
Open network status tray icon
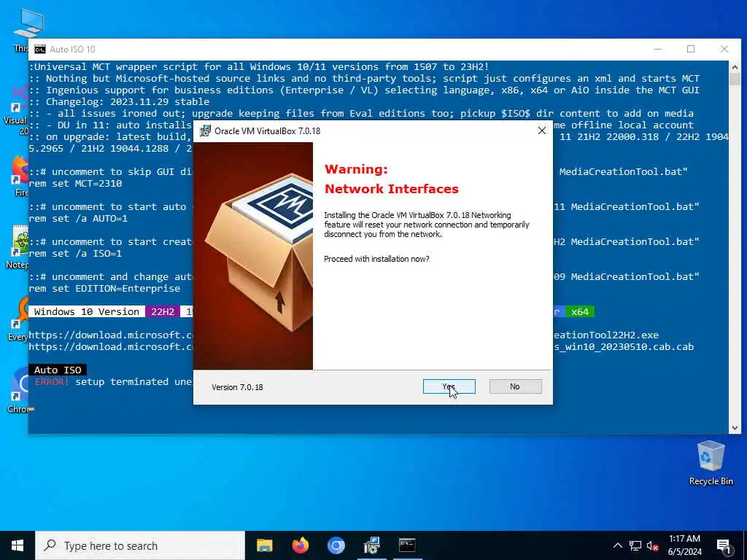click(x=635, y=545)
